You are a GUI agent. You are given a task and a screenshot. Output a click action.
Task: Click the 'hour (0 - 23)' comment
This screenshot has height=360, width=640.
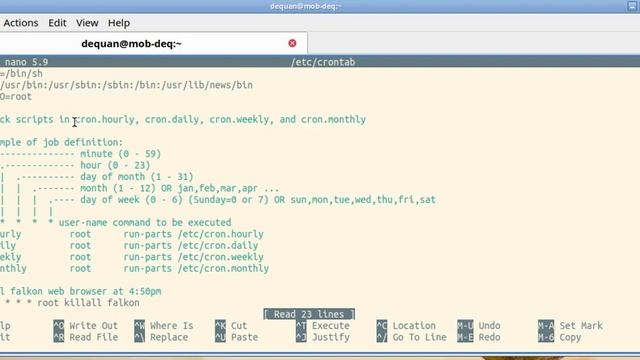click(115, 165)
